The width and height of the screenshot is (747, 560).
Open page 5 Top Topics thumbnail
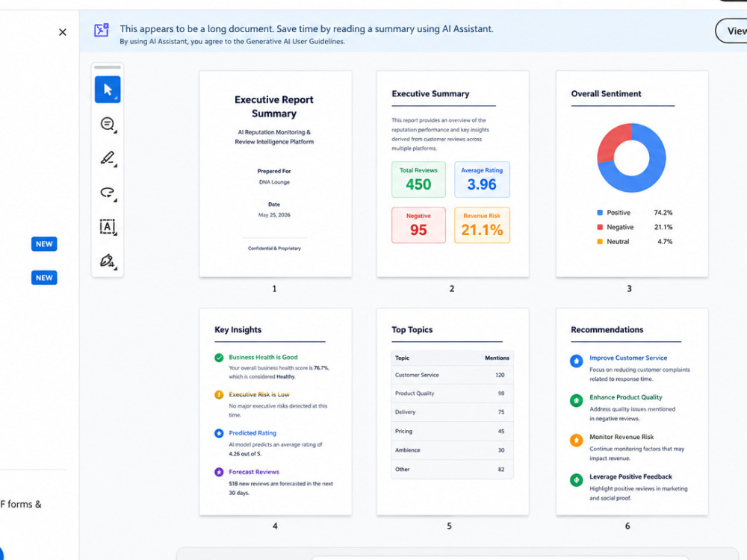(453, 411)
